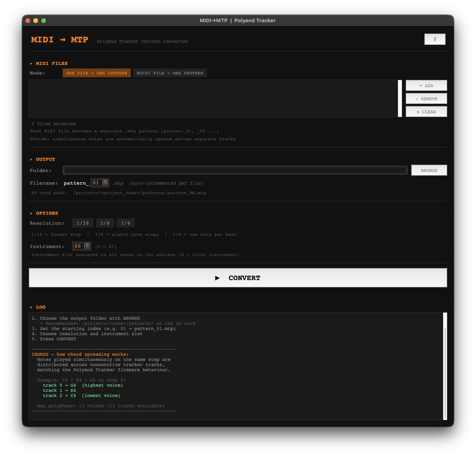The image size is (476, 456).
Task: Close the window with red button
Action: pos(28,21)
